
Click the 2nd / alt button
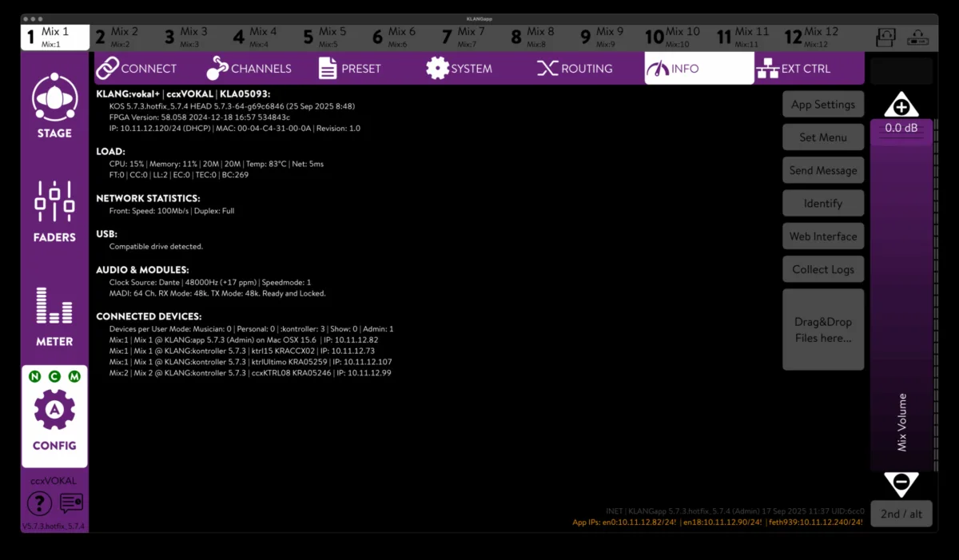[x=901, y=514]
